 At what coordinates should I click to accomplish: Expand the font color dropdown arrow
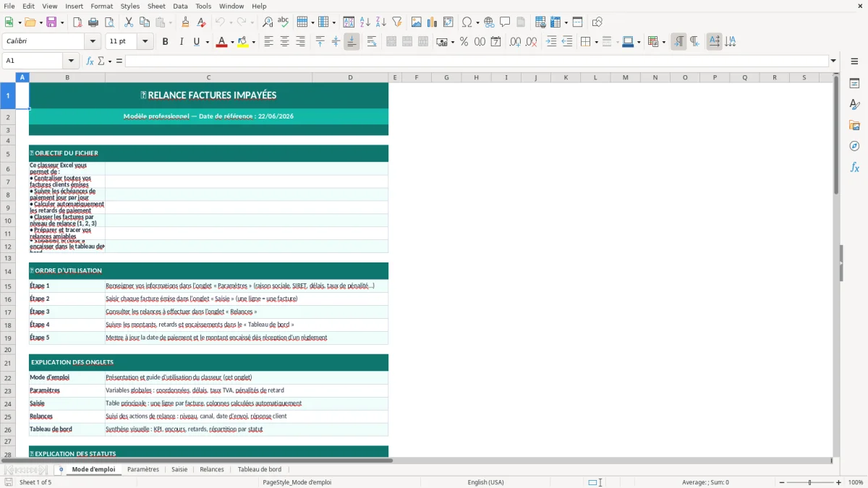pos(231,42)
